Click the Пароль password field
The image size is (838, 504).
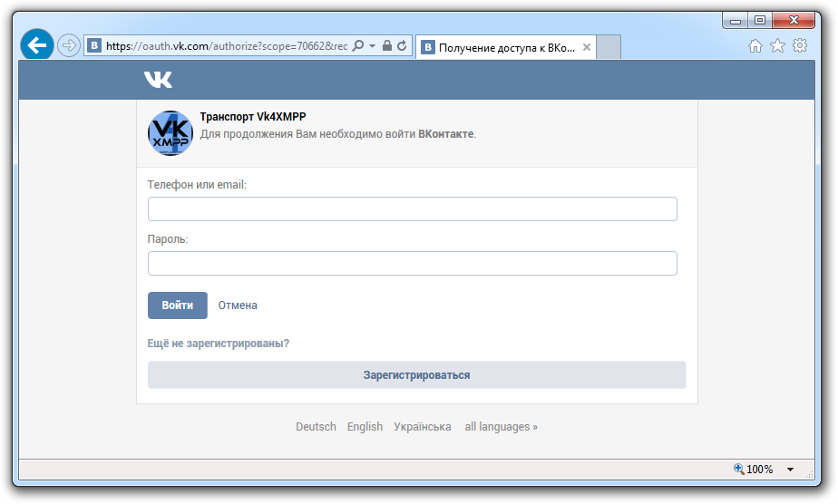[x=412, y=264]
